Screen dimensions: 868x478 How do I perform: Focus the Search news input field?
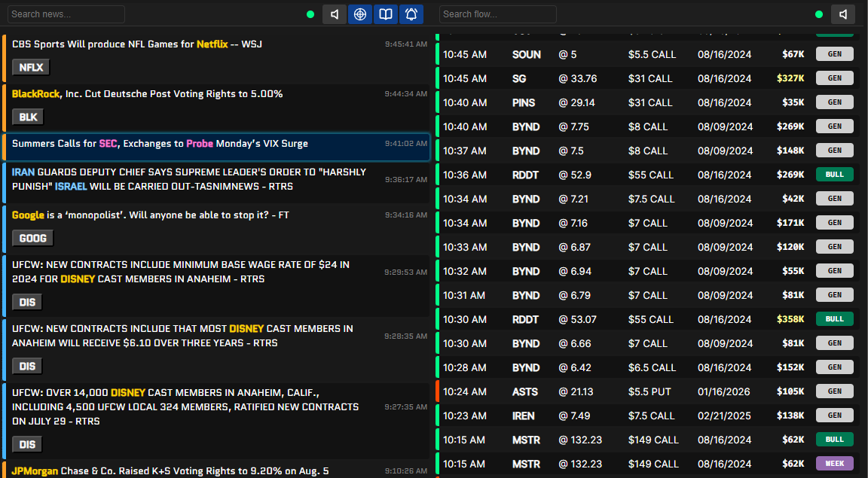click(66, 14)
